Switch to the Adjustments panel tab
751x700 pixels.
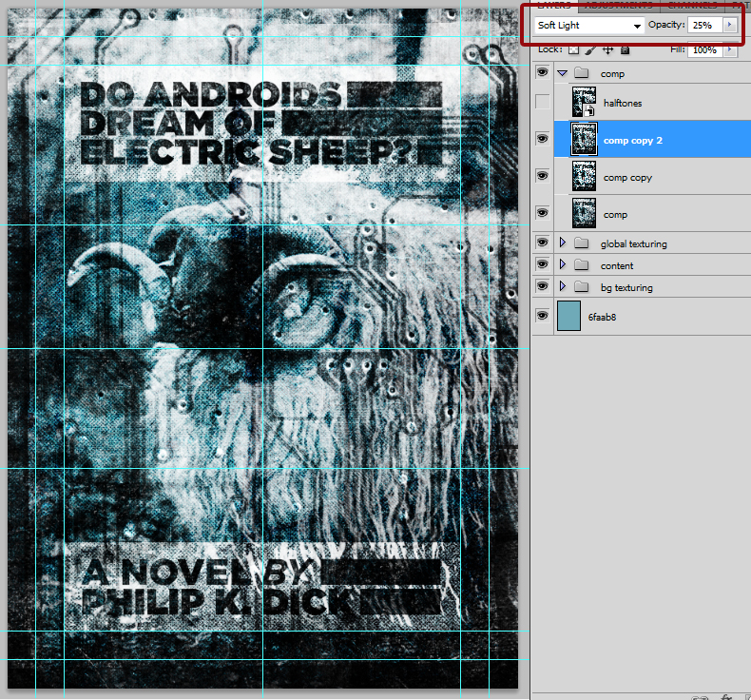(619, 6)
